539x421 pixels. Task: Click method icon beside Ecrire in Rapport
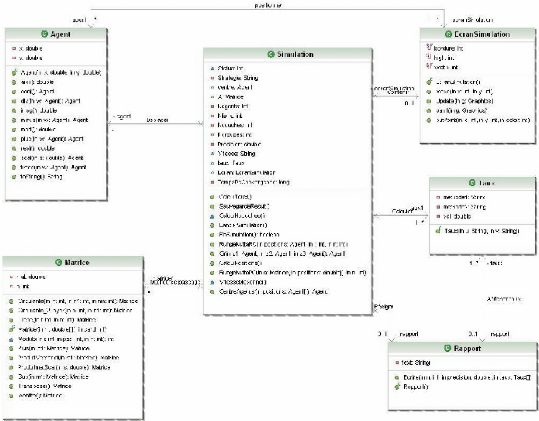[397, 377]
